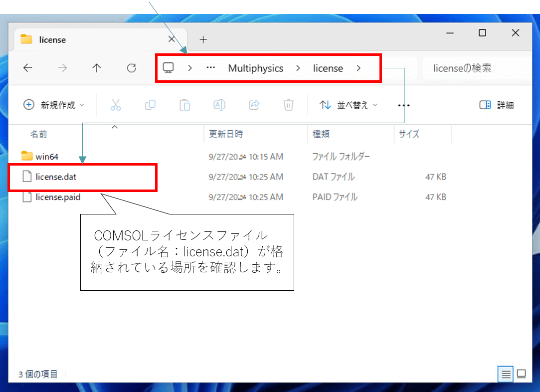Show hidden path folders via ellipsis
The width and height of the screenshot is (540, 392).
click(211, 67)
